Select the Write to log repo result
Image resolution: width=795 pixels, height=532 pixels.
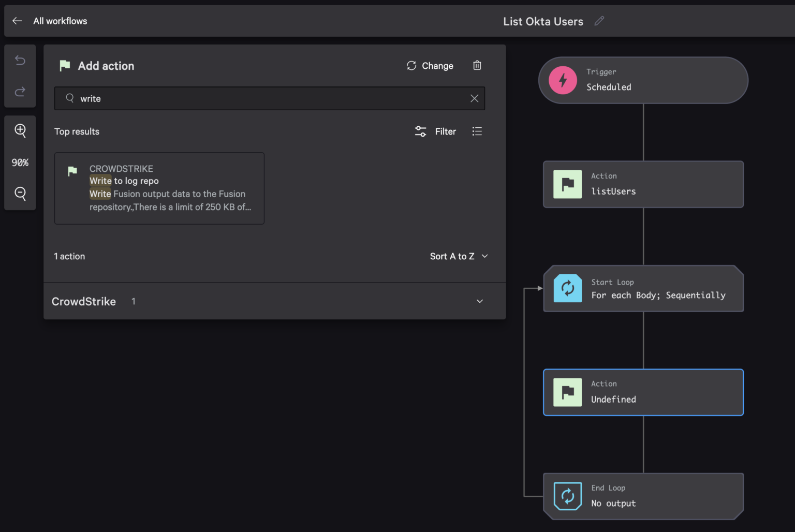coord(159,188)
